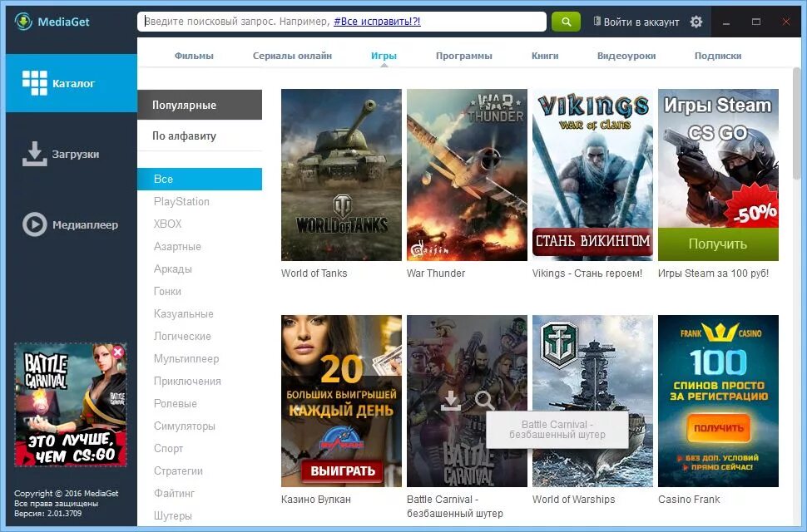Viewport: 807px width, 532px height.
Task: Open the #Все исправить!?! example link
Action: coord(377,22)
